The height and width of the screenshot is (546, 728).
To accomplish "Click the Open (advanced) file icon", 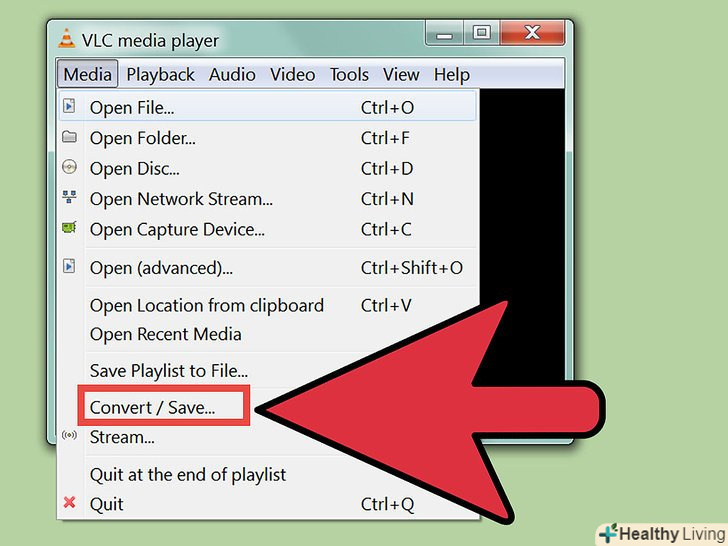I will click(69, 266).
